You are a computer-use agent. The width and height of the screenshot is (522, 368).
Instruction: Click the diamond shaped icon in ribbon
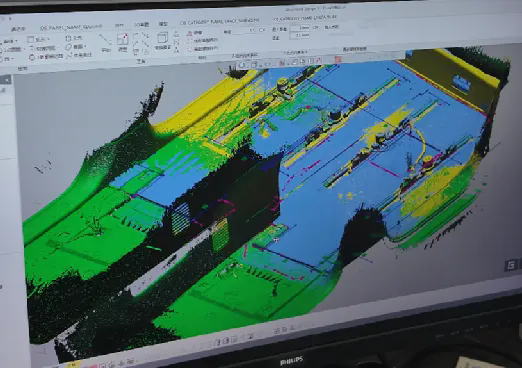click(68, 47)
